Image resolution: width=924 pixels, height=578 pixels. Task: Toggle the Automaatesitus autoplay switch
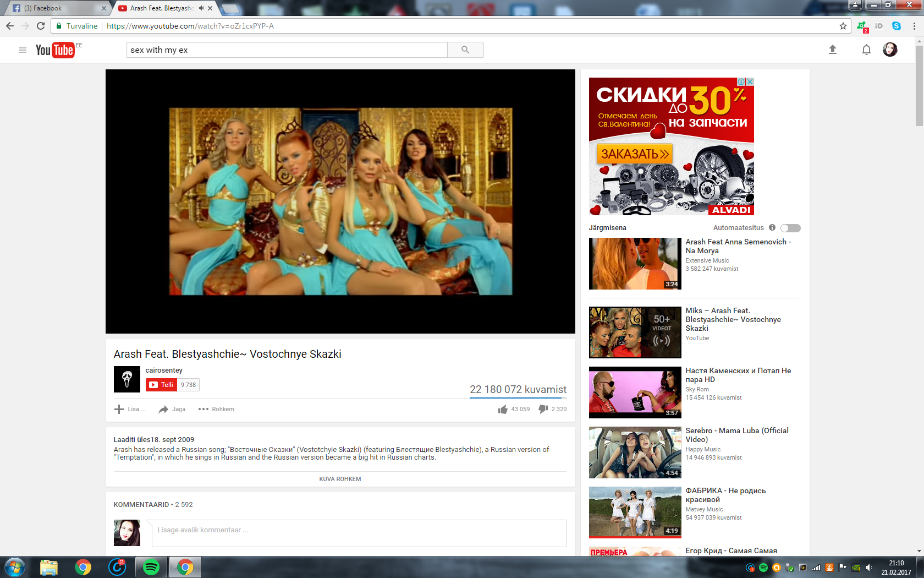click(790, 228)
